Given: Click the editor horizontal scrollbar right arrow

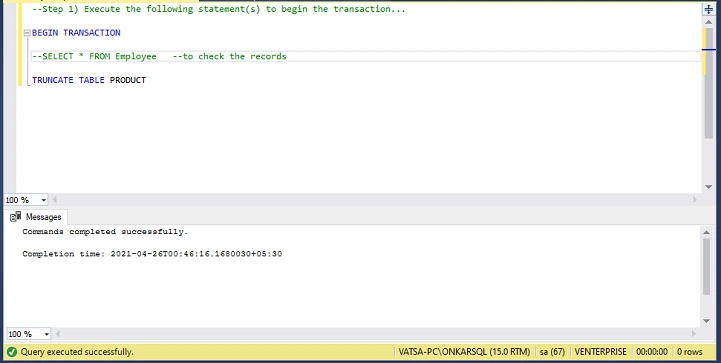Looking at the screenshot, I should 695,200.
